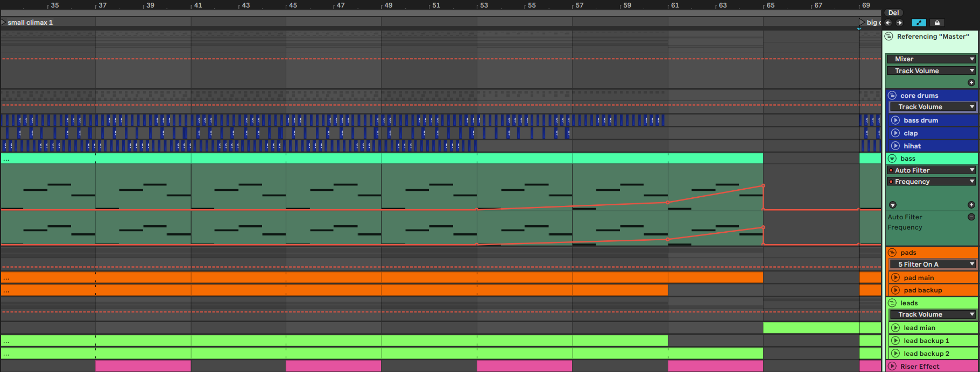Open the Mixer device chooser dropdown

(932, 59)
